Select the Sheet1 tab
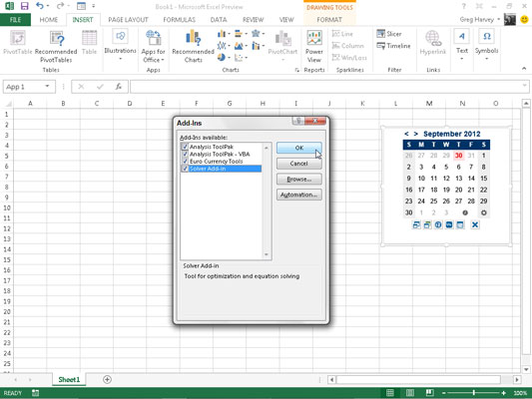 pyautogui.click(x=69, y=379)
